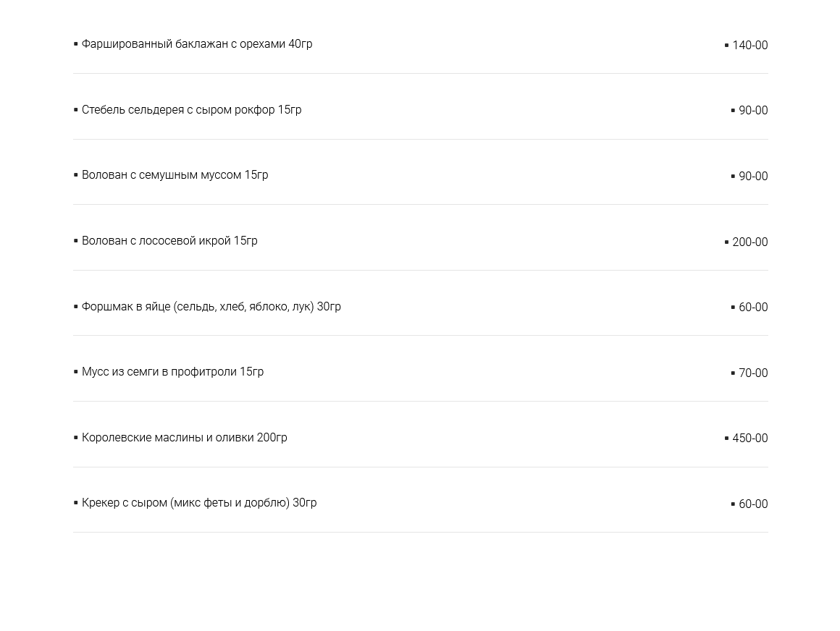
Task: Choose «Волован с лососевой икрой 15гр»
Action: point(169,241)
